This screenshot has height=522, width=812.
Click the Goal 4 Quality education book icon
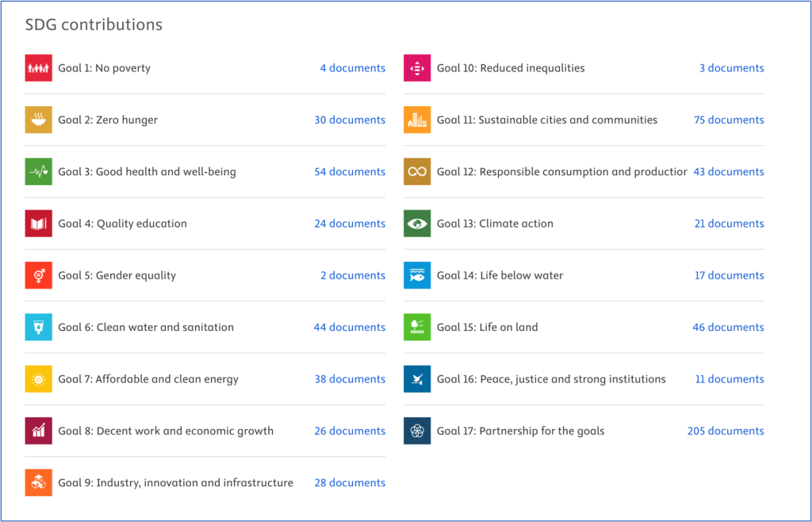pos(38,224)
